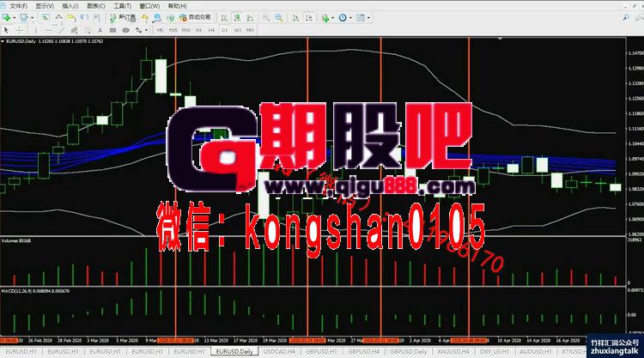The width and height of the screenshot is (644, 358).
Task: Select the AUDUSD,H1 chart tab
Action: tap(536, 352)
